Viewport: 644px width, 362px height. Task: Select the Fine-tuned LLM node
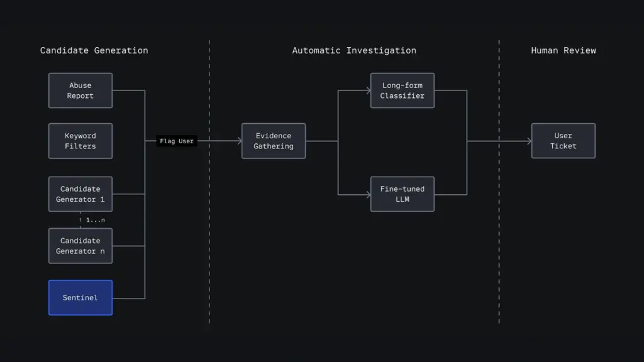coord(402,194)
